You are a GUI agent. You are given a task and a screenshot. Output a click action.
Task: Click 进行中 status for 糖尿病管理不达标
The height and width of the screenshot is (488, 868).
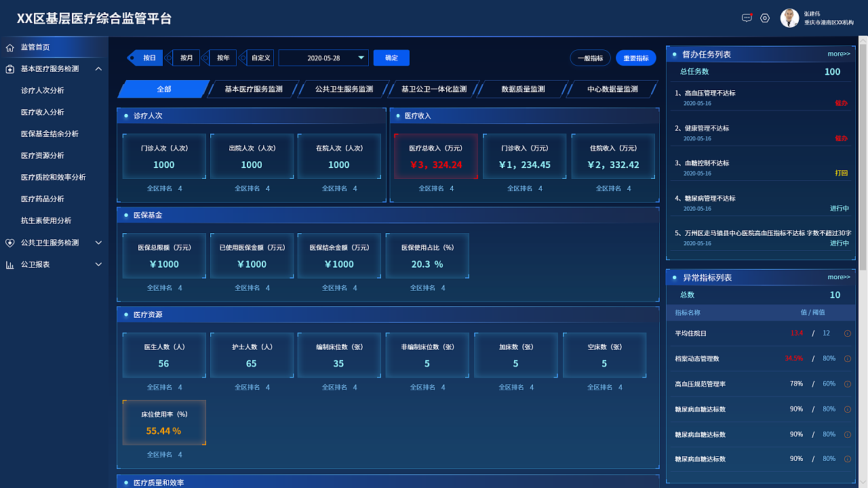pyautogui.click(x=840, y=209)
